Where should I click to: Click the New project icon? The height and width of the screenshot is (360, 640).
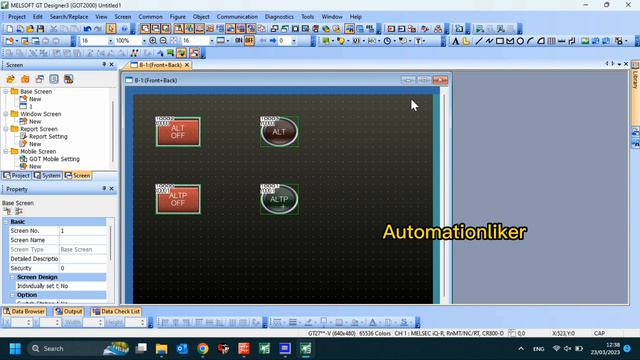coord(9,29)
